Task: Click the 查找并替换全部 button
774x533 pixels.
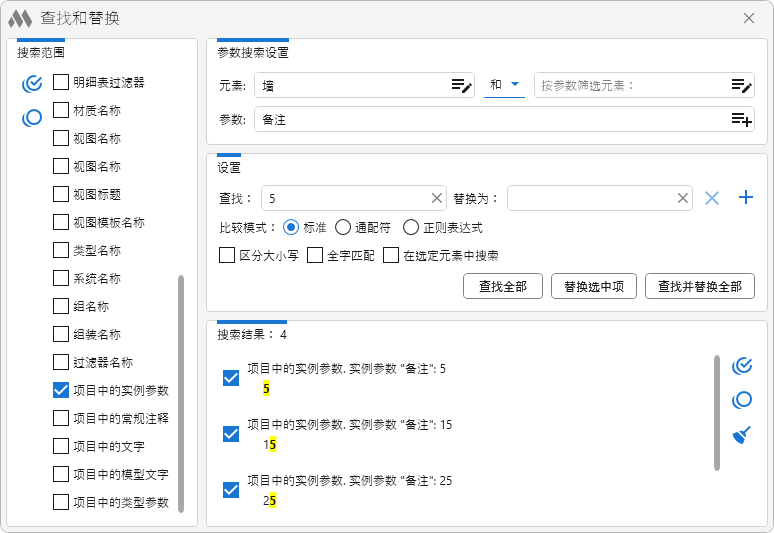Action: [699, 286]
